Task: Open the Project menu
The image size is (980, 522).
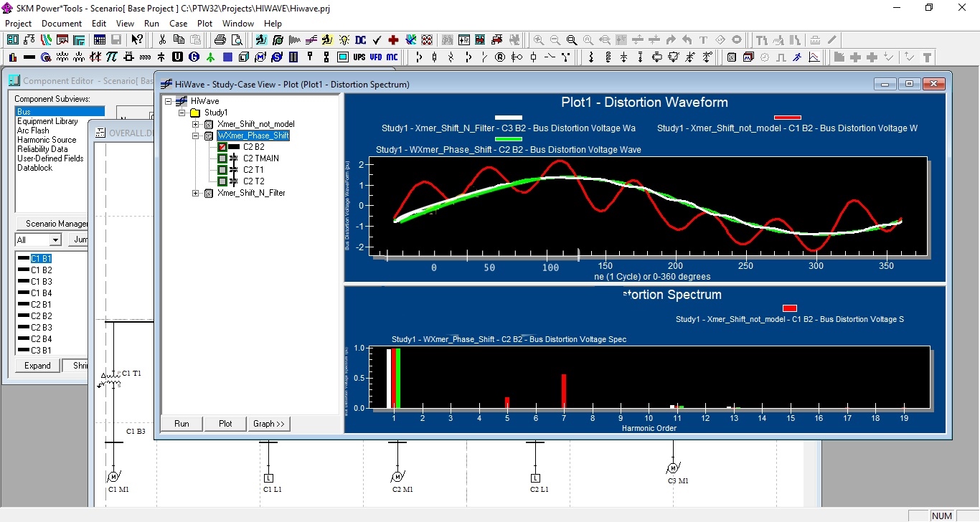Action: (19, 23)
